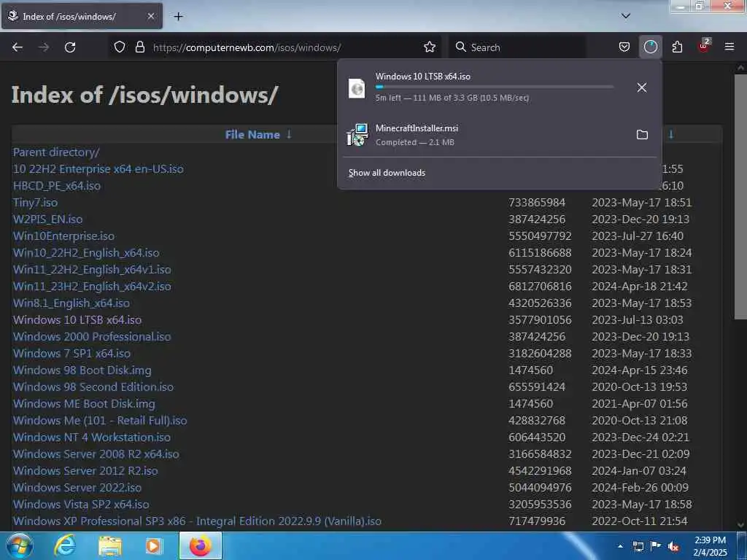Viewport: 747px width, 560px height.
Task: Sort the listing by File Name header
Action: (252, 135)
